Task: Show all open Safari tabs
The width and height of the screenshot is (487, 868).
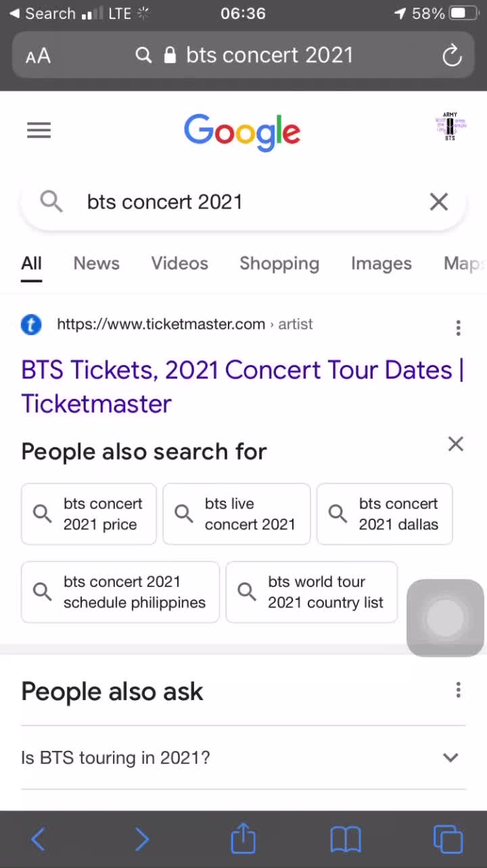Action: tap(448, 840)
